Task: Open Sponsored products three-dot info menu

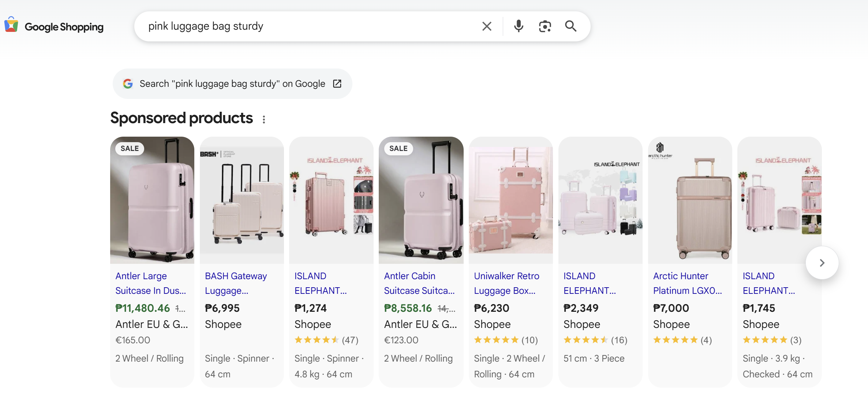Action: (264, 119)
